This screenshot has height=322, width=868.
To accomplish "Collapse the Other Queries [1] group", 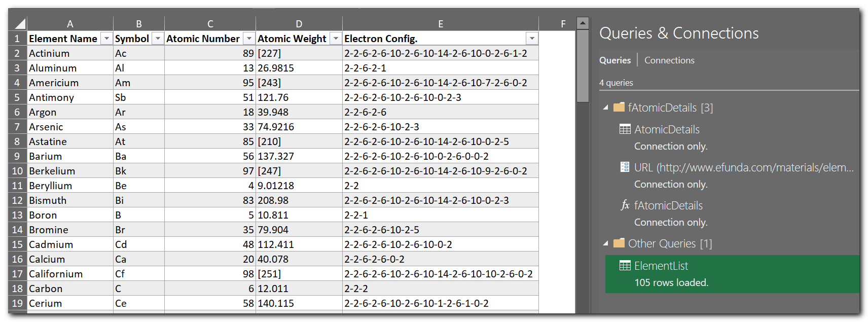I will point(605,243).
